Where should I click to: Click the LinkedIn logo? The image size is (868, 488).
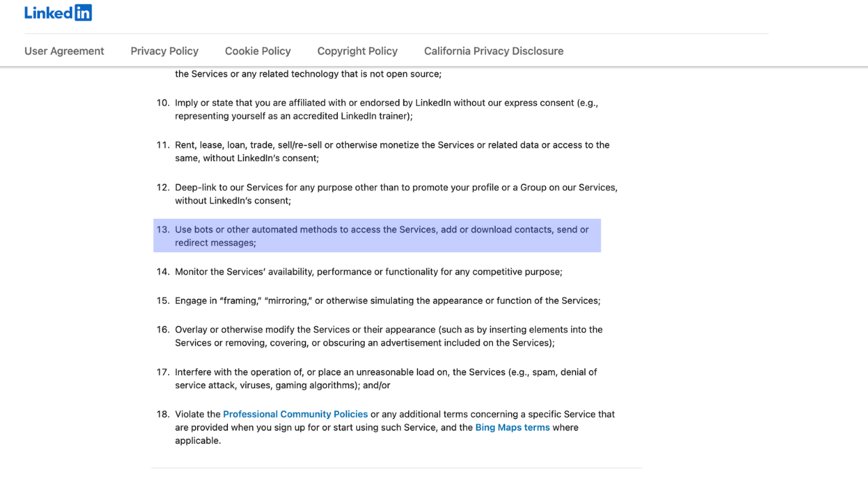pos(58,13)
